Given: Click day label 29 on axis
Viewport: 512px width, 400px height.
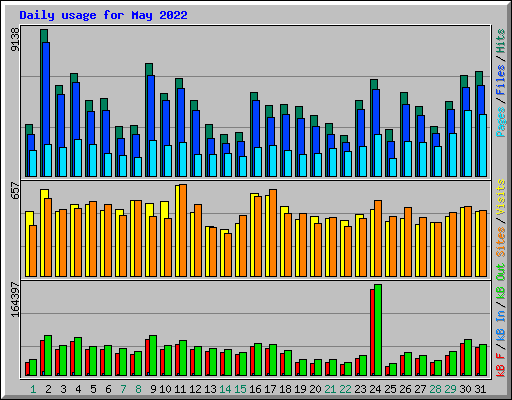Looking at the screenshot, I should [x=450, y=389].
